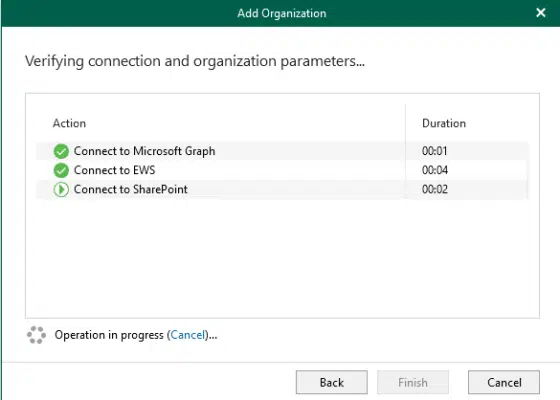Close the Add Organization dialog

(x=541, y=13)
